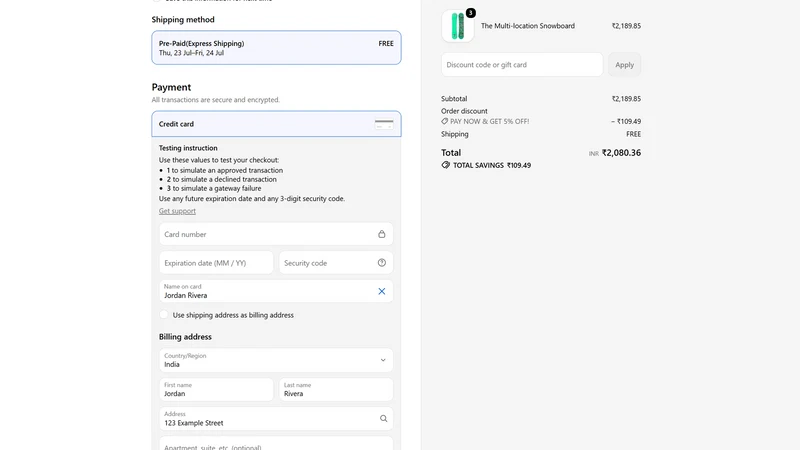Click the Thu, 23 Jul–Fri, 24 Jul delivery date
Image resolution: width=800 pixels, height=450 pixels.
tap(191, 53)
